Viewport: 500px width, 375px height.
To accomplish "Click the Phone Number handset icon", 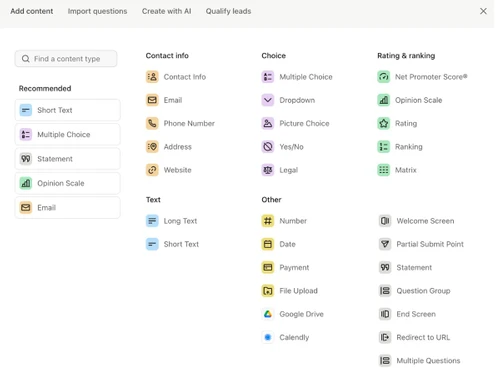I will [152, 124].
